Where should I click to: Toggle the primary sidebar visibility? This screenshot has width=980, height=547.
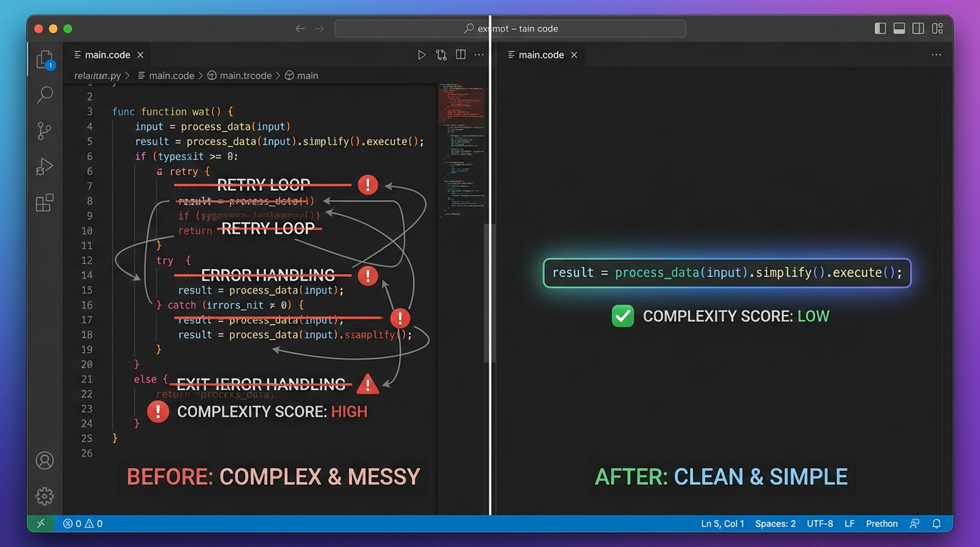880,28
